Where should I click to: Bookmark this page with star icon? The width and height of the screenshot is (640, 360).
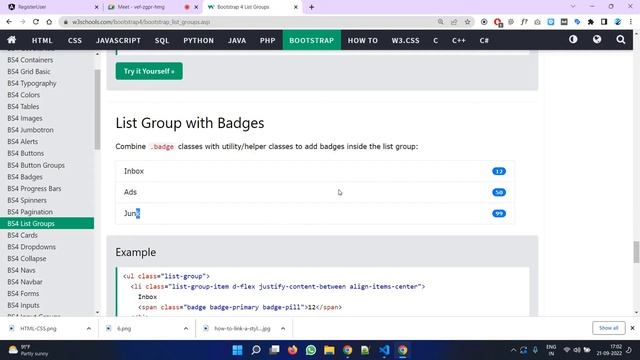(x=467, y=22)
